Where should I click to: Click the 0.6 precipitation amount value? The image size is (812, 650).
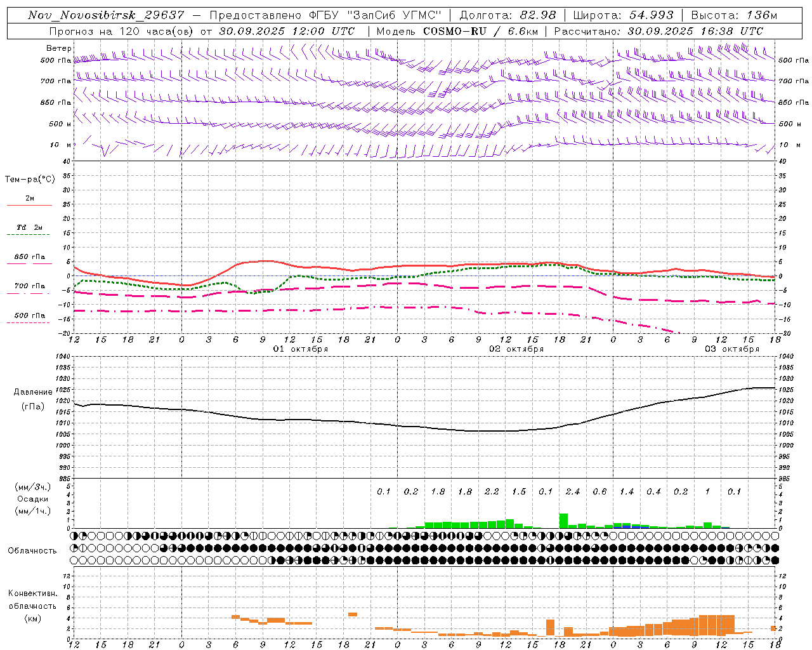[x=599, y=491]
